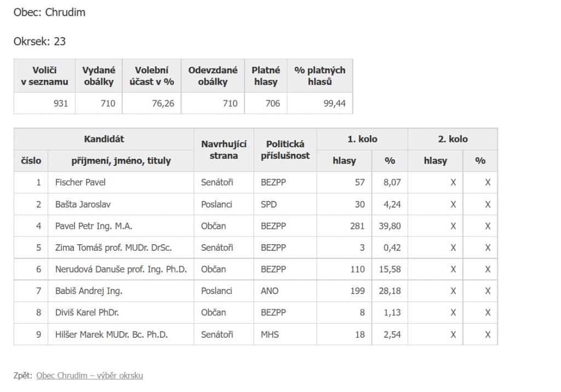Select the Fischer Pavel candidate cell
561x392 pixels.
coord(121,182)
